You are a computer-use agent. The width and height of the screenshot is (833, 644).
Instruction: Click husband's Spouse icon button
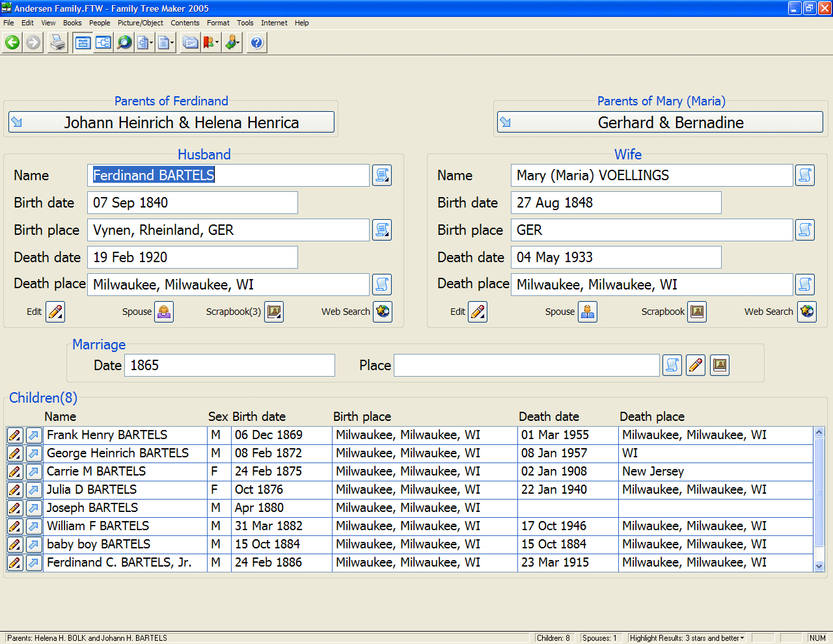click(164, 312)
